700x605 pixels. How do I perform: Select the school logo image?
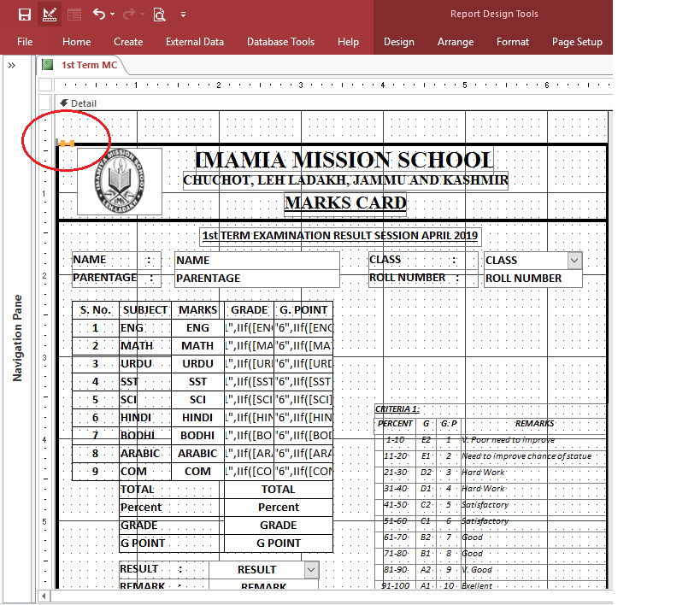coord(120,181)
